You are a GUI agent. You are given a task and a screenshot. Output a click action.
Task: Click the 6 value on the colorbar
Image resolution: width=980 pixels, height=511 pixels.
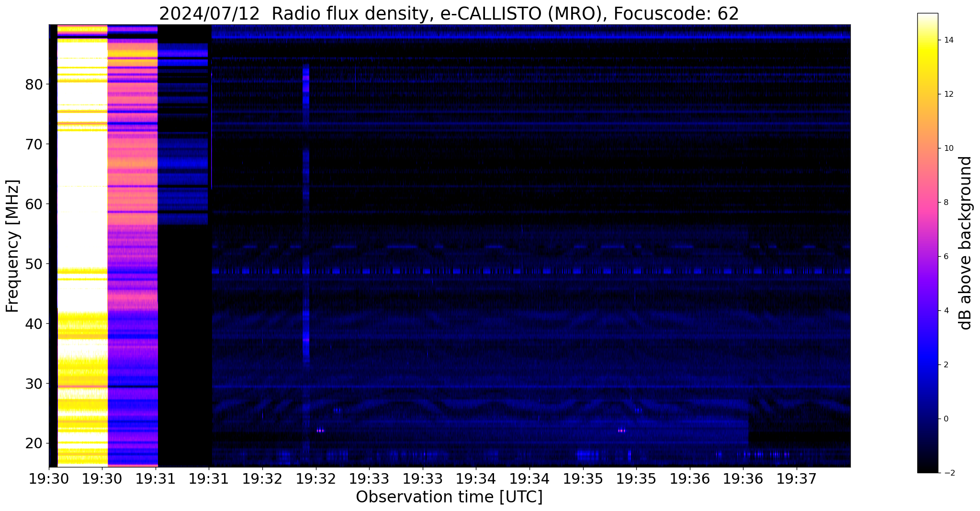click(946, 257)
